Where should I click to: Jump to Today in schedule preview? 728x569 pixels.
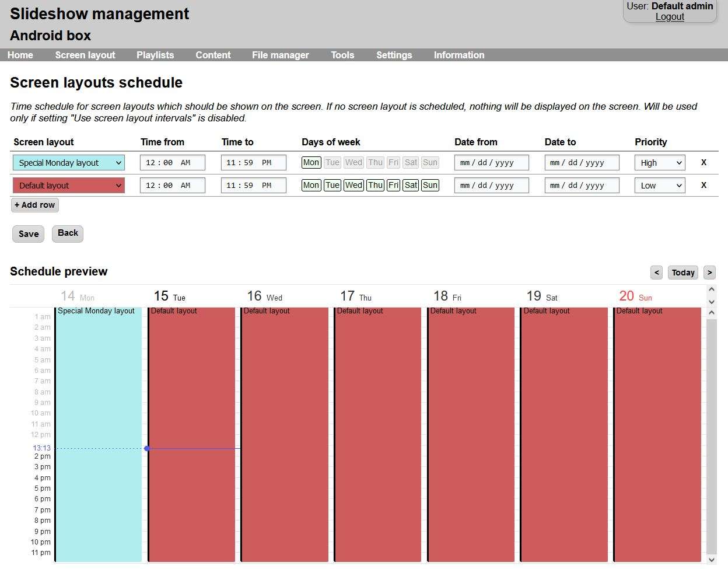pyautogui.click(x=682, y=273)
